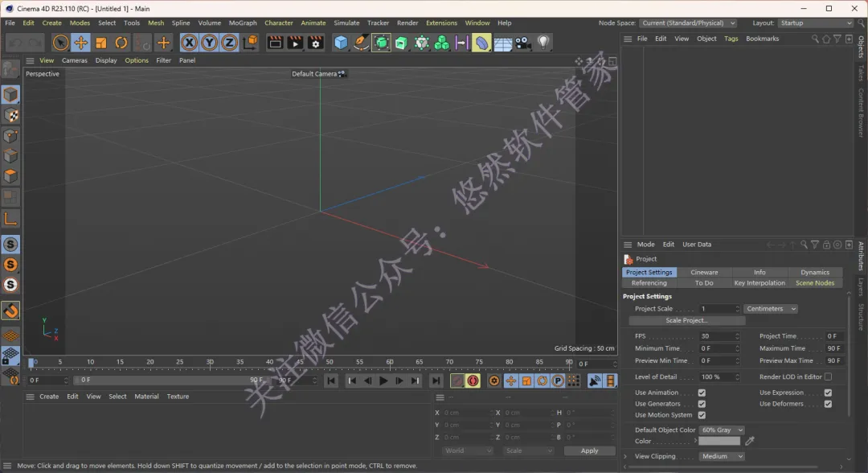Activate the Scale tool
This screenshot has height=473, width=868.
tap(101, 43)
